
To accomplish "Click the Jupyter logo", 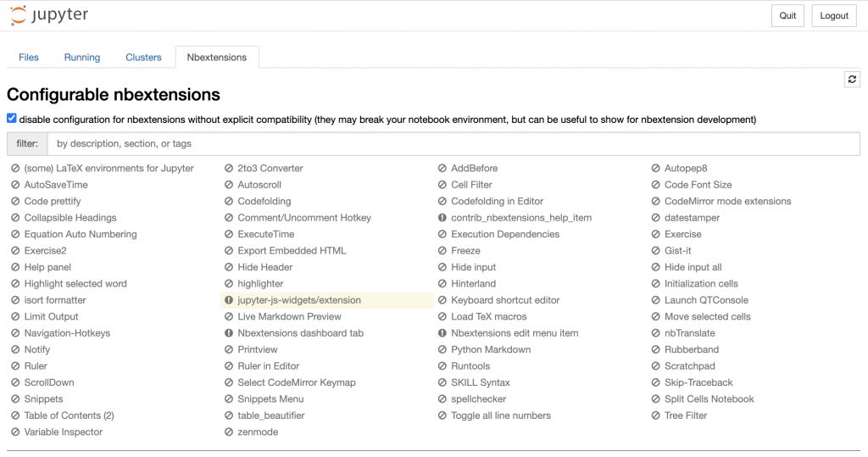I will [x=49, y=15].
